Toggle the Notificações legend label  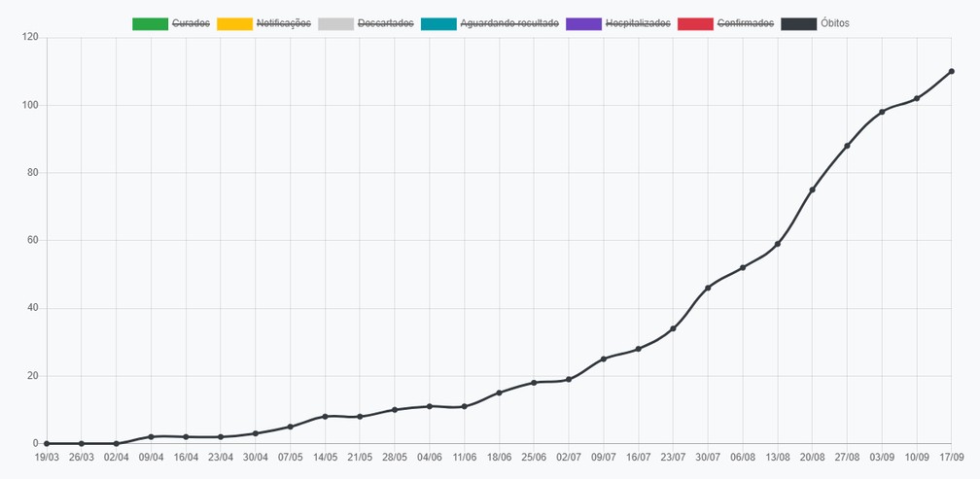click(284, 23)
